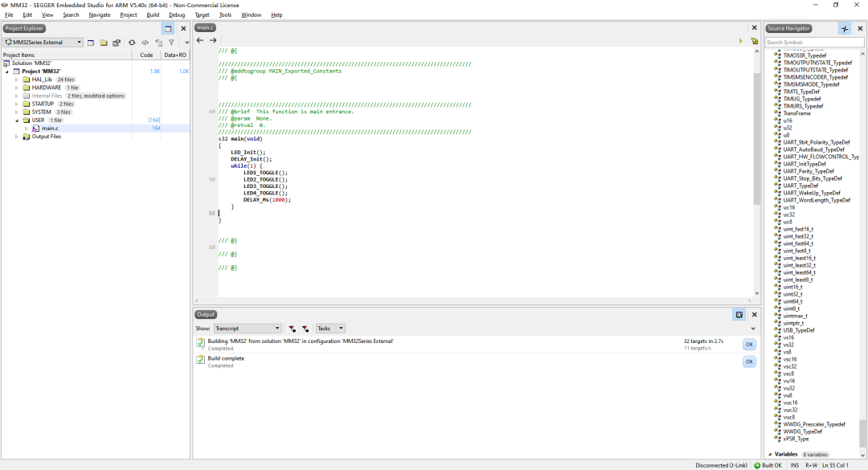Image resolution: width=868 pixels, height=470 pixels.
Task: Open the Project menu
Action: (x=129, y=15)
